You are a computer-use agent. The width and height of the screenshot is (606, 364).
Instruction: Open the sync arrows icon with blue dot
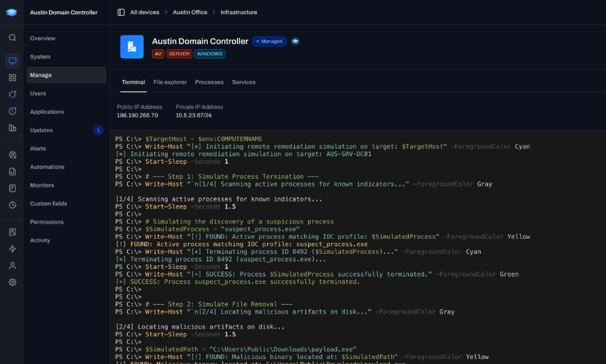(13, 94)
